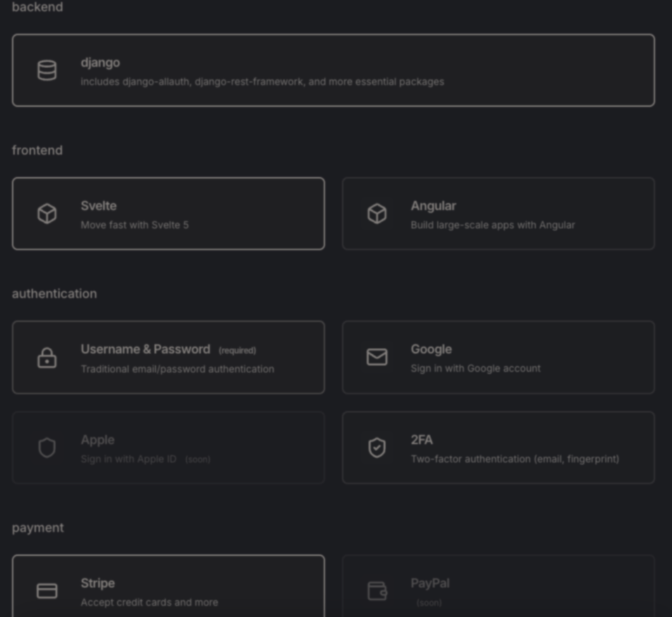This screenshot has height=617, width=672.
Task: Select the Stripe payment card
Action: (169, 587)
